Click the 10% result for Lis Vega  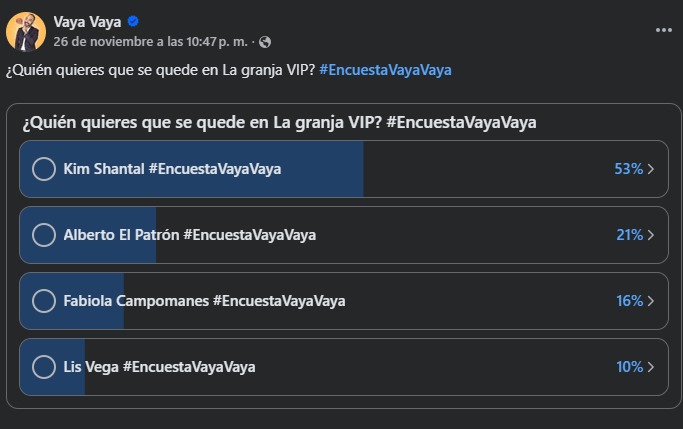629,367
